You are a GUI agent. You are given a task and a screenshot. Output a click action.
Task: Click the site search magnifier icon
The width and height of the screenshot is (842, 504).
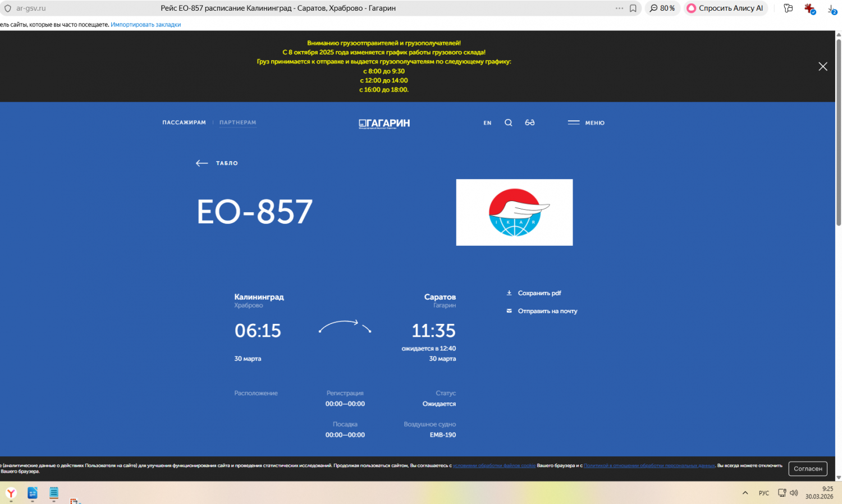[x=508, y=122]
